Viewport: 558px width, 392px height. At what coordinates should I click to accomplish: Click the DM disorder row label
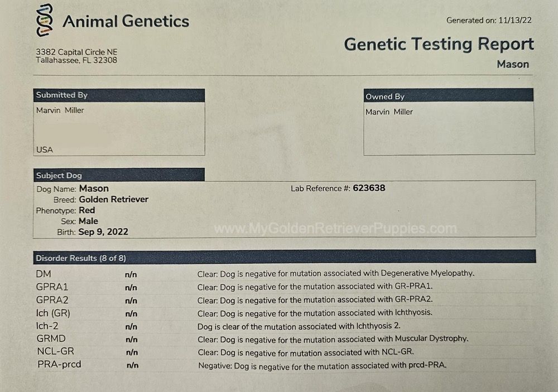coord(44,274)
